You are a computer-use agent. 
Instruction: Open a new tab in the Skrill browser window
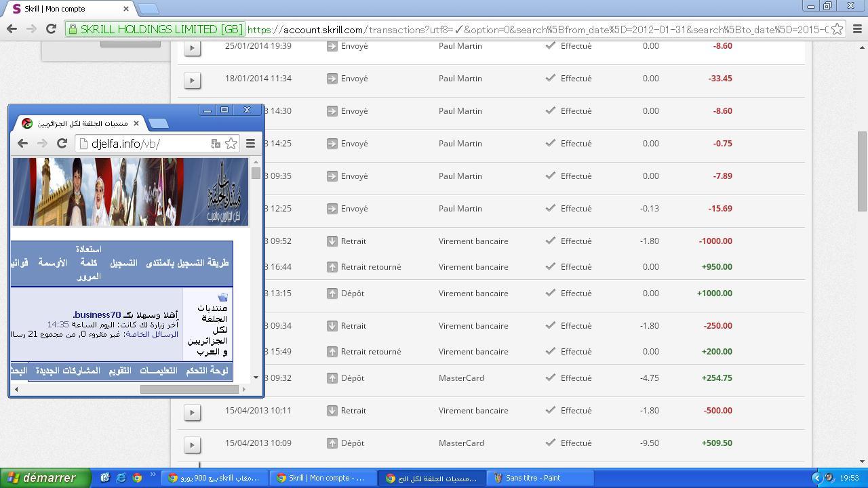click(149, 9)
